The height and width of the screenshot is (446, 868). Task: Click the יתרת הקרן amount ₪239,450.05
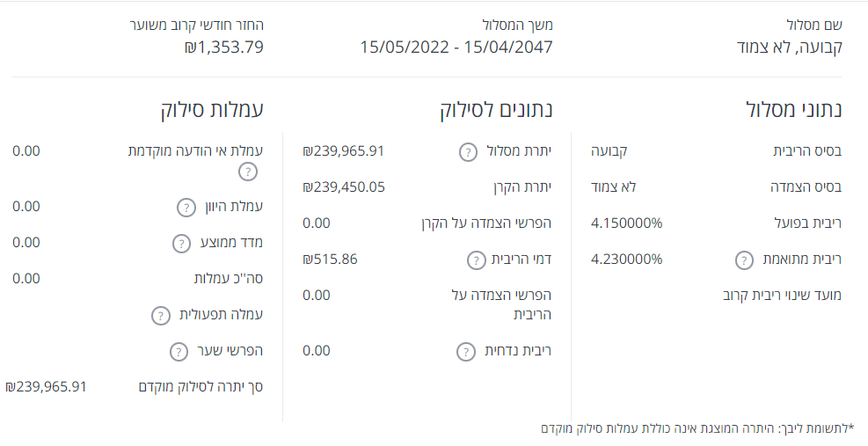(343, 186)
